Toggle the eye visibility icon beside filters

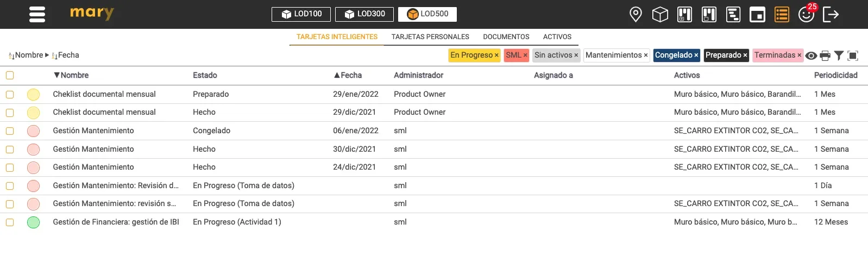[x=811, y=55]
